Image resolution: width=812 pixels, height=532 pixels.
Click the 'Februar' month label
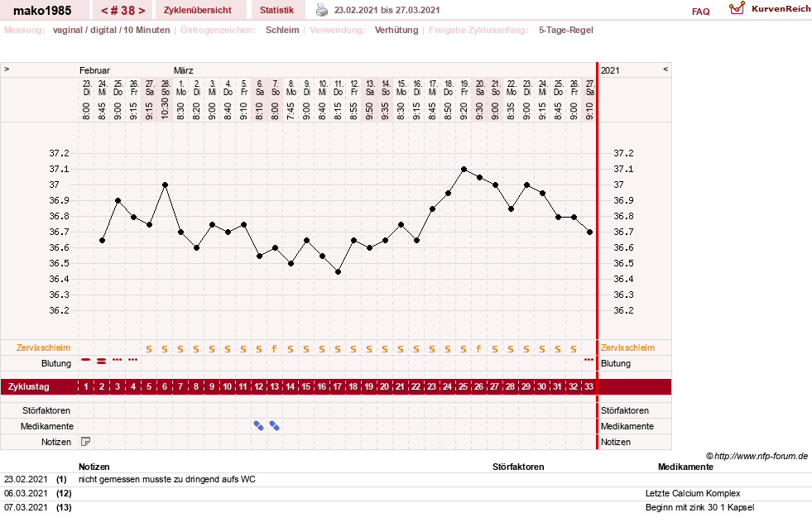(94, 70)
